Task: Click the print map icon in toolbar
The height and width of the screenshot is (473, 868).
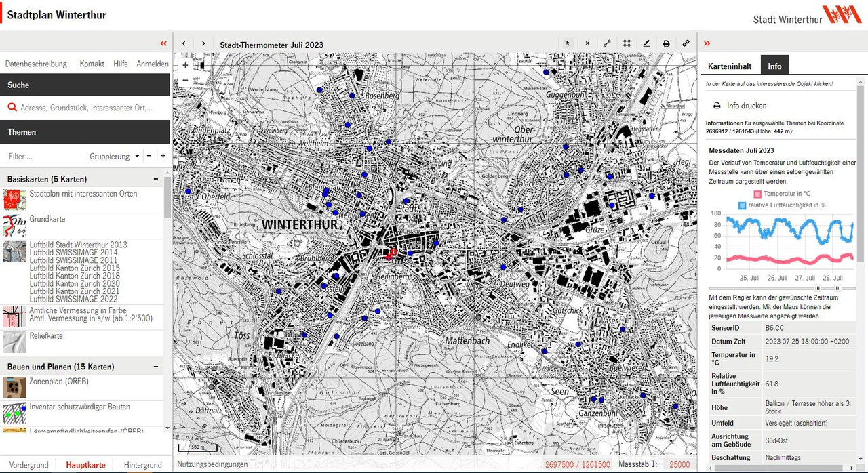Action: 666,43
